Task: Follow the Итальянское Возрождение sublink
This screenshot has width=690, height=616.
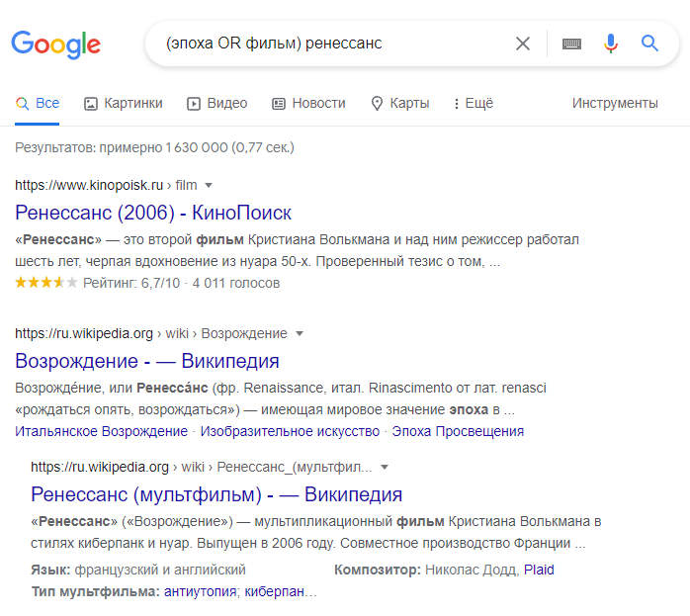Action: click(x=101, y=431)
